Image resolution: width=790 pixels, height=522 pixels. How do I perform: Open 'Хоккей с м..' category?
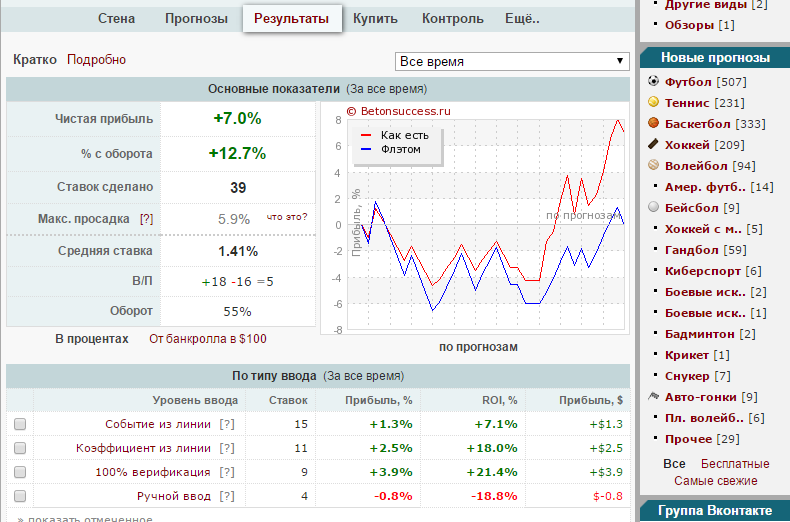click(x=703, y=229)
